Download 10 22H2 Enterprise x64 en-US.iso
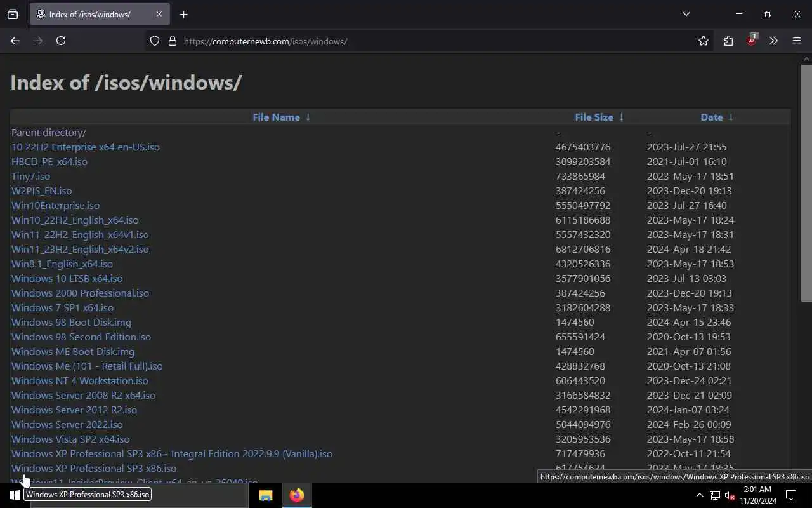The width and height of the screenshot is (812, 508). (86, 147)
